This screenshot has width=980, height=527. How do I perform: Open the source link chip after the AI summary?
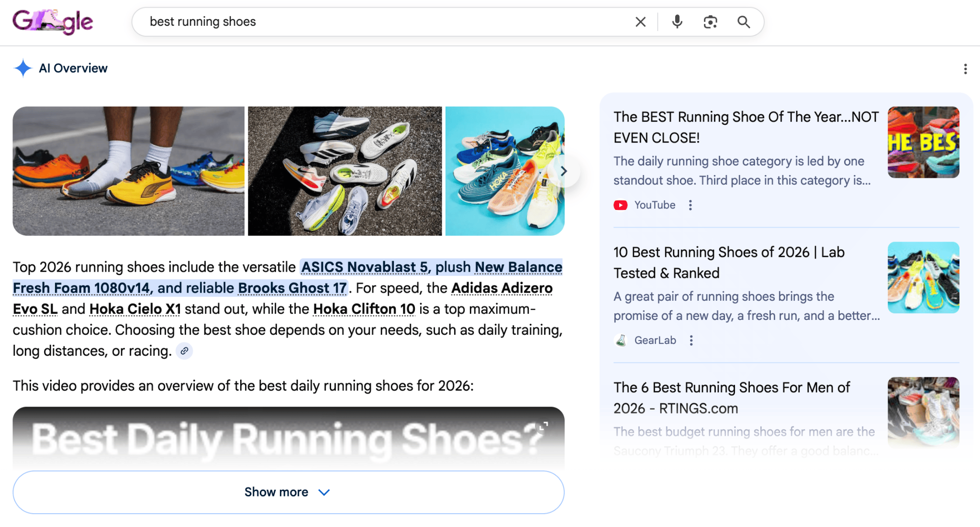[x=184, y=351]
